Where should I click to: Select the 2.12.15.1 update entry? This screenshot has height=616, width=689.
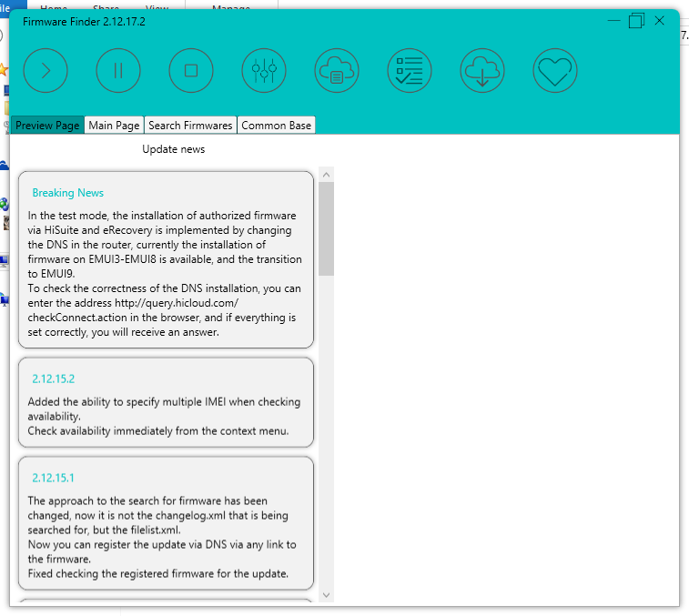(x=53, y=478)
